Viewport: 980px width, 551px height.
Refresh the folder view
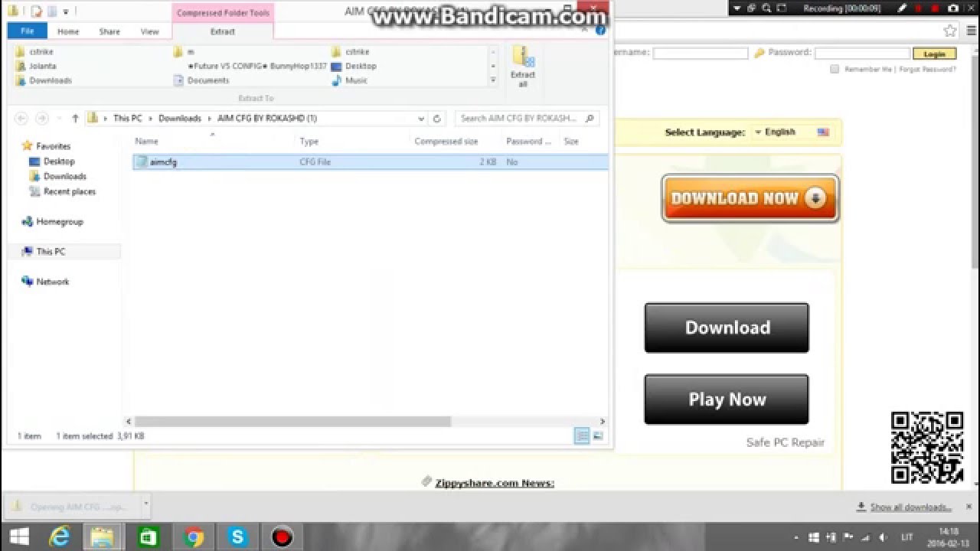(437, 119)
